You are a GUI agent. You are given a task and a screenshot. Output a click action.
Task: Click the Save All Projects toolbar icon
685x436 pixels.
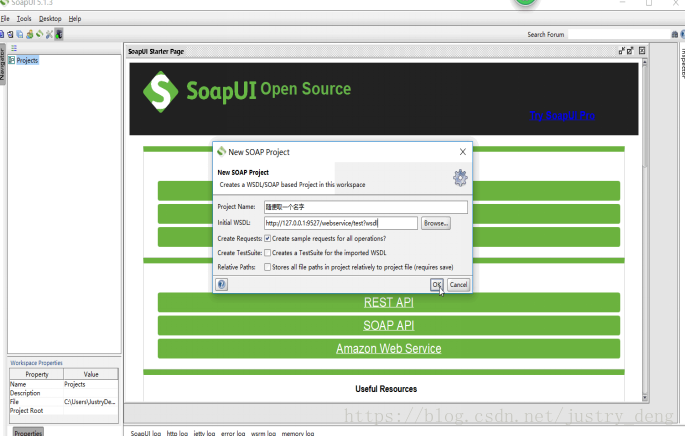pos(20,34)
